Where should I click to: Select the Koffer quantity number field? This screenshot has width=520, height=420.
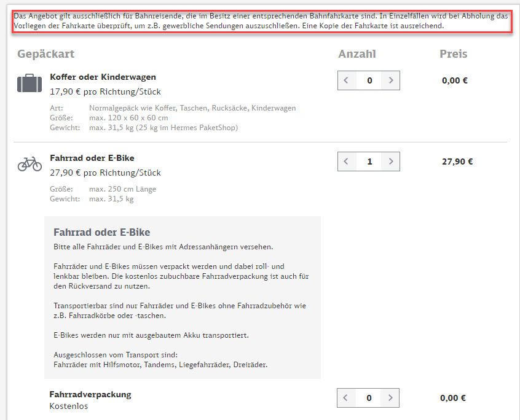click(x=369, y=80)
